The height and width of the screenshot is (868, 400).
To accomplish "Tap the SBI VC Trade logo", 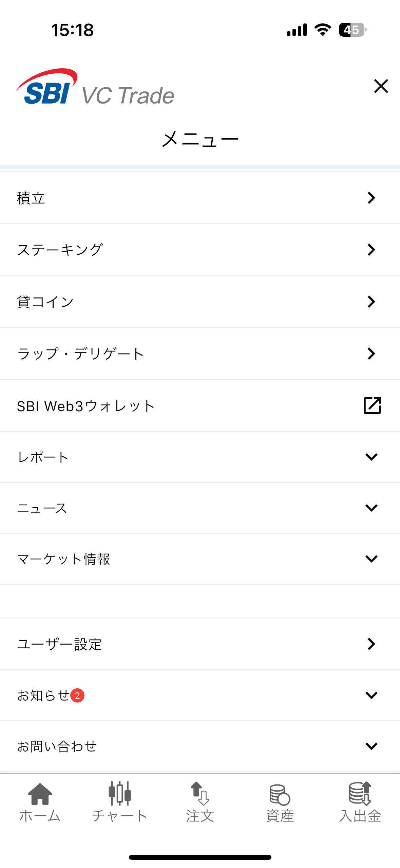I will (x=95, y=88).
